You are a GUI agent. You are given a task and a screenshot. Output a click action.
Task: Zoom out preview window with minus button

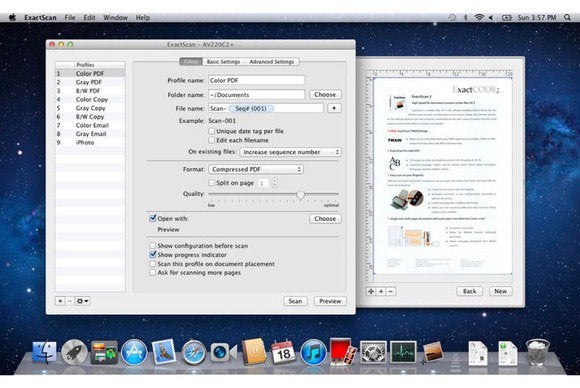[391, 291]
